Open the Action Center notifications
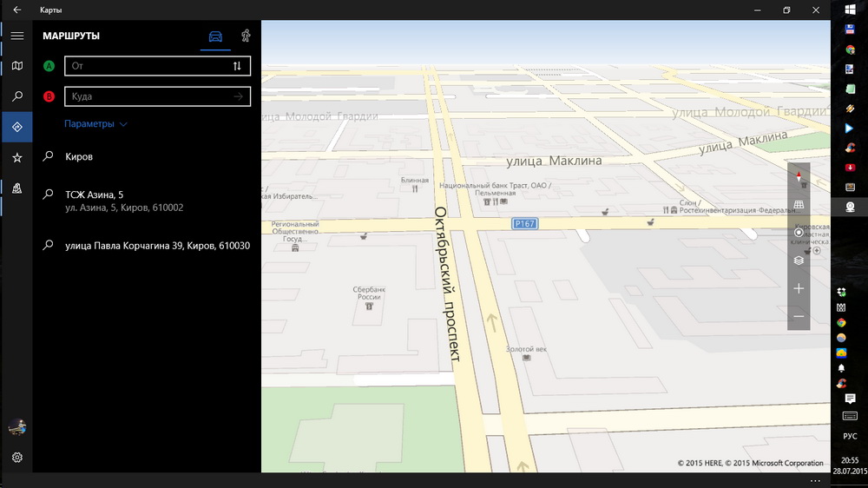Image resolution: width=868 pixels, height=488 pixels. (x=850, y=399)
